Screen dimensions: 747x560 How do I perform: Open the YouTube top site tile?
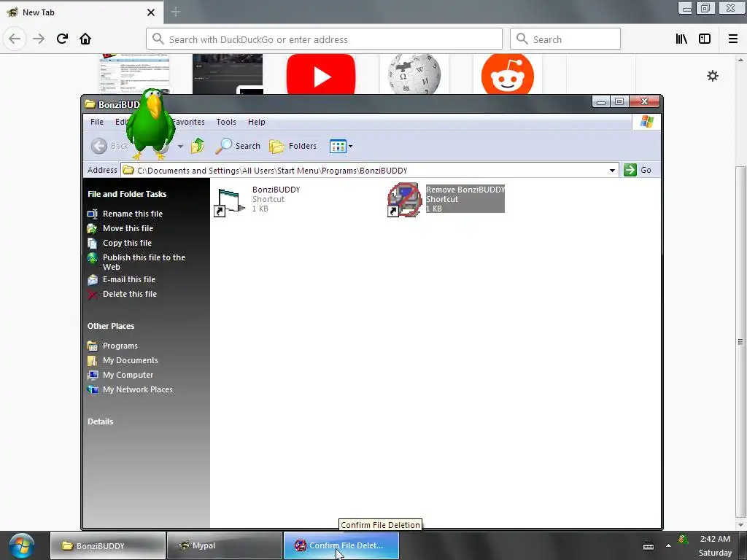(321, 74)
